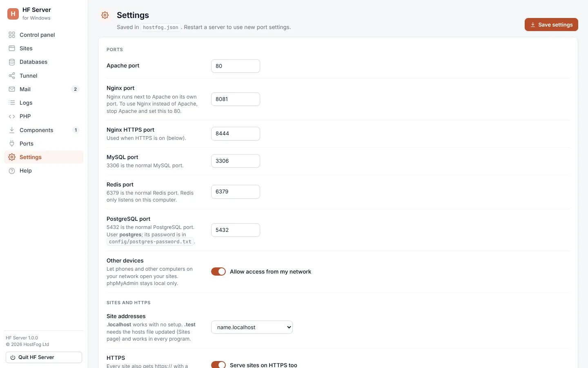Click into the Redis port field
Image resolution: width=588 pixels, height=368 pixels.
(236, 192)
